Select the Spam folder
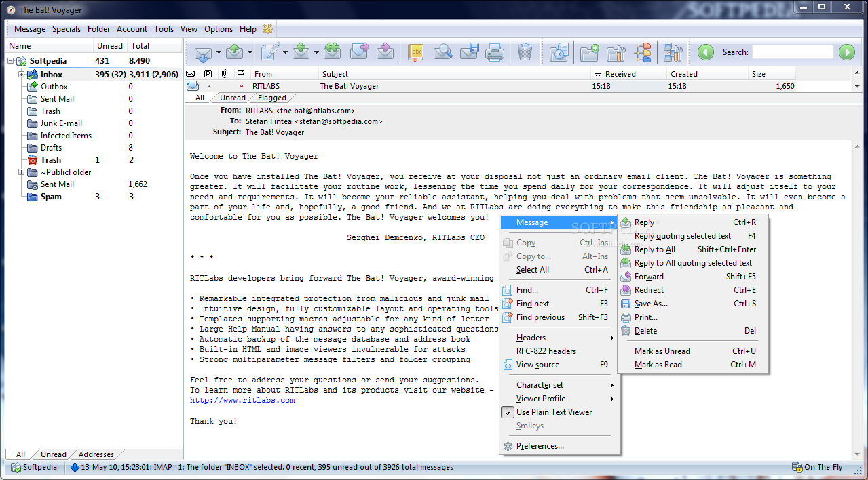The image size is (868, 480). click(51, 197)
